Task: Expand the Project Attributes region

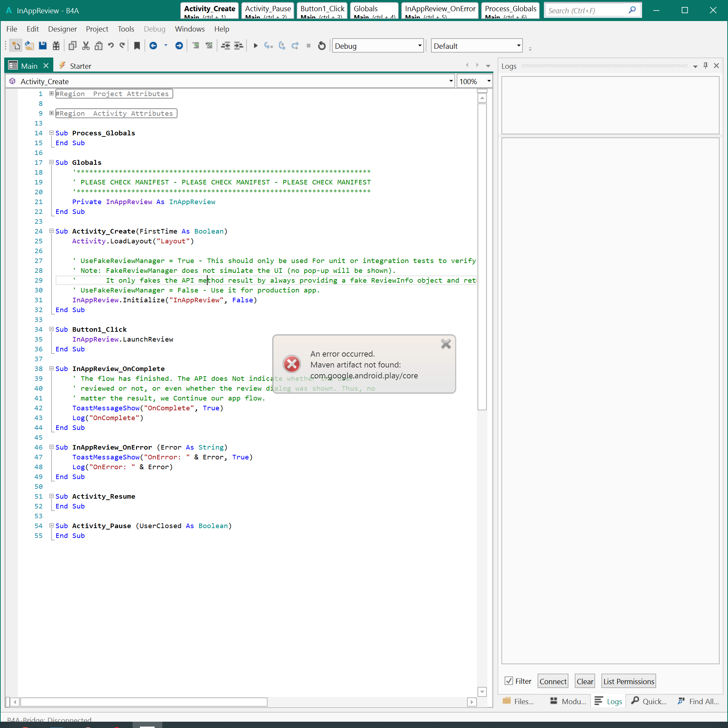Action: point(52,93)
